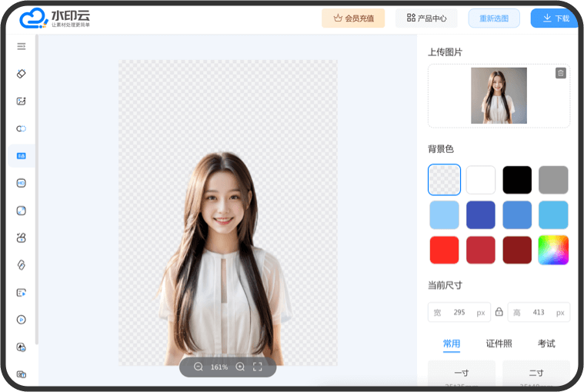584x392 pixels.
Task: Open the sidebar icon below play tool
Action: 22,347
